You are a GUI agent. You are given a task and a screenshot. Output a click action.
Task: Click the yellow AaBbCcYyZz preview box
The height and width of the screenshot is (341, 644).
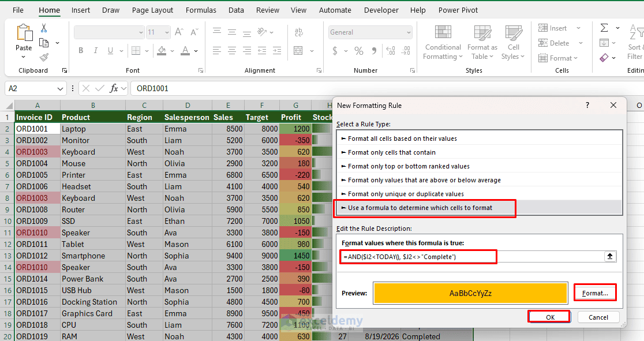pos(470,293)
